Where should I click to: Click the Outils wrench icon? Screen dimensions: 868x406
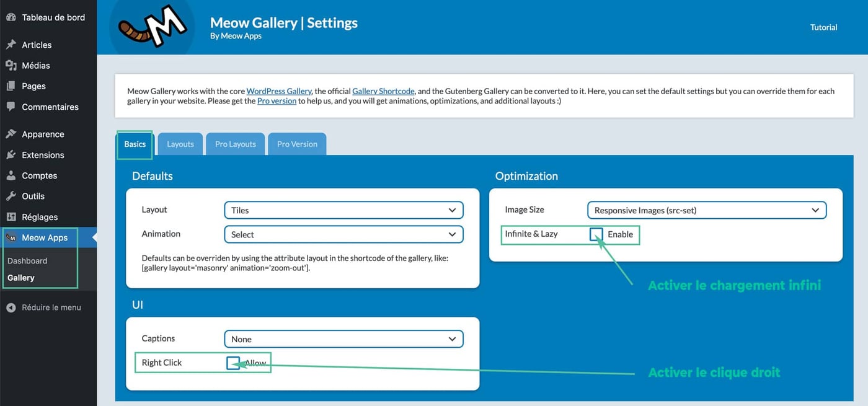(x=11, y=196)
